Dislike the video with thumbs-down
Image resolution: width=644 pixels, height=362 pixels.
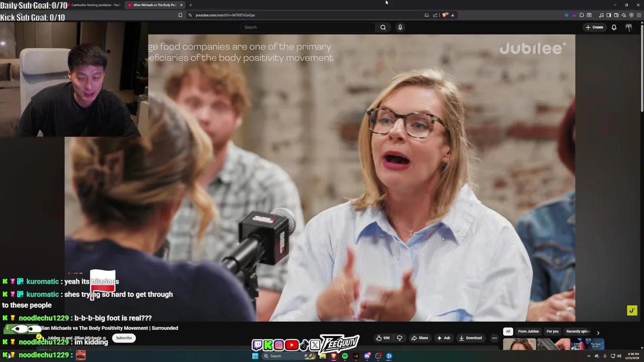pyautogui.click(x=399, y=338)
